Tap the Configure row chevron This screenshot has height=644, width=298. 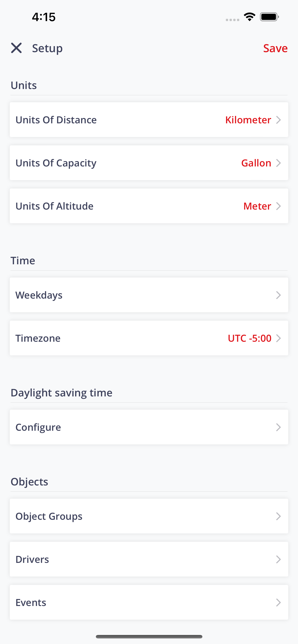[279, 427]
